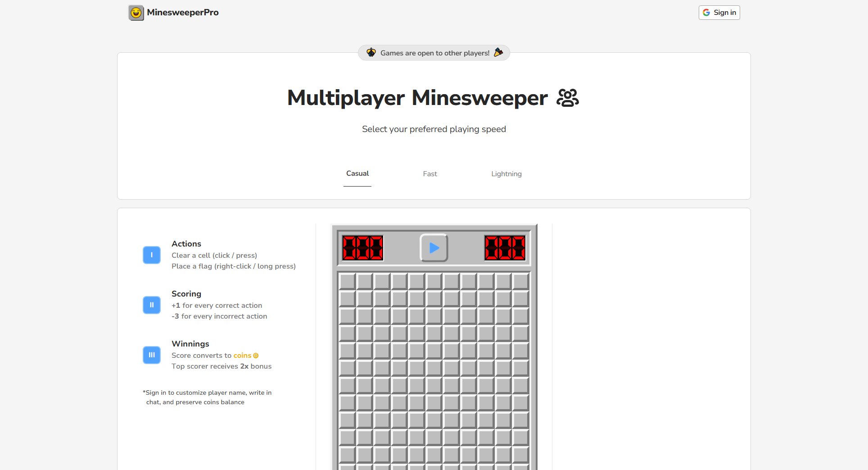This screenshot has height=470, width=868.
Task: Click the blue step III Winnings badge
Action: 152,355
